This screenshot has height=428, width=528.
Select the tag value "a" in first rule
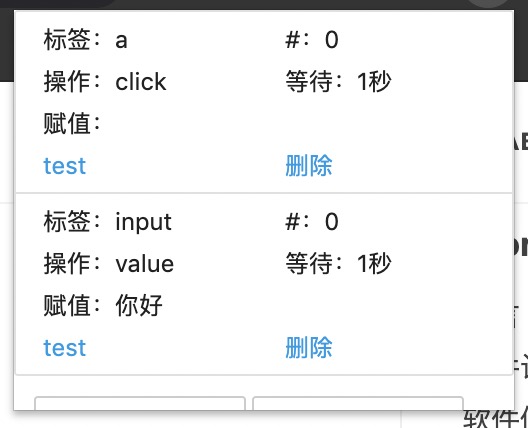tap(121, 41)
